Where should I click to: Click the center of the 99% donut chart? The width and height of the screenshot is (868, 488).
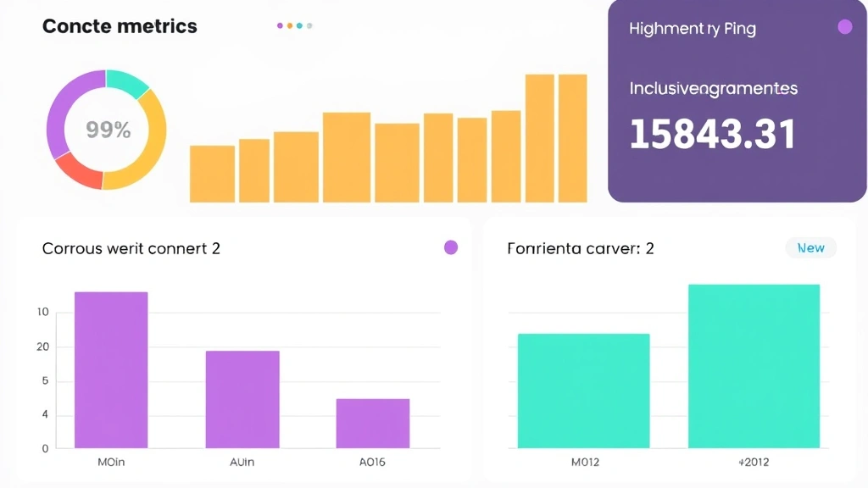(x=107, y=129)
